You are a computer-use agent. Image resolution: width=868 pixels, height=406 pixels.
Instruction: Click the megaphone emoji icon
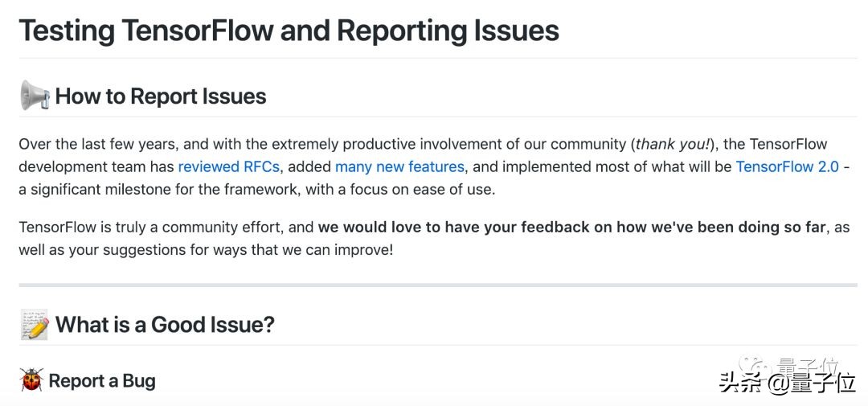tap(35, 96)
